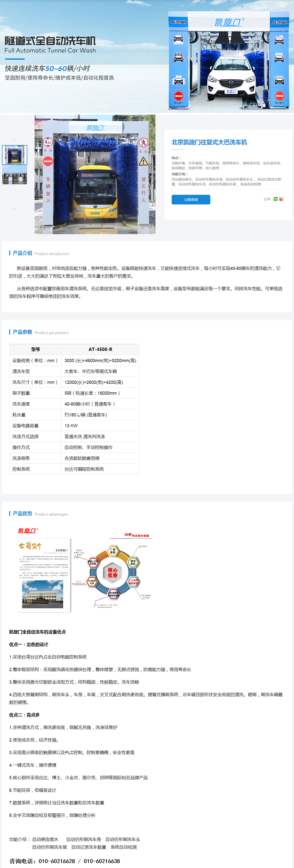Click the 13 KW table cell

[100, 426]
